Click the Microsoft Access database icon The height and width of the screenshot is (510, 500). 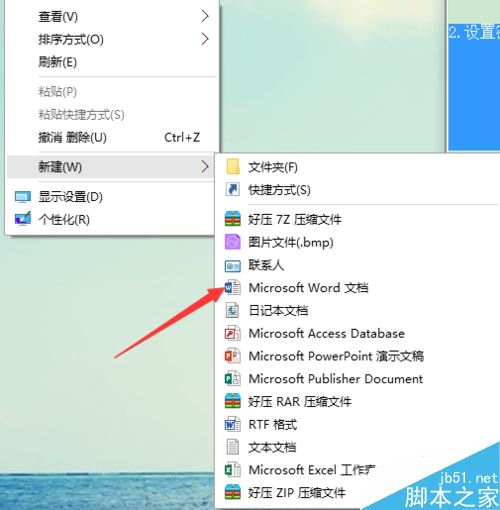point(233,333)
